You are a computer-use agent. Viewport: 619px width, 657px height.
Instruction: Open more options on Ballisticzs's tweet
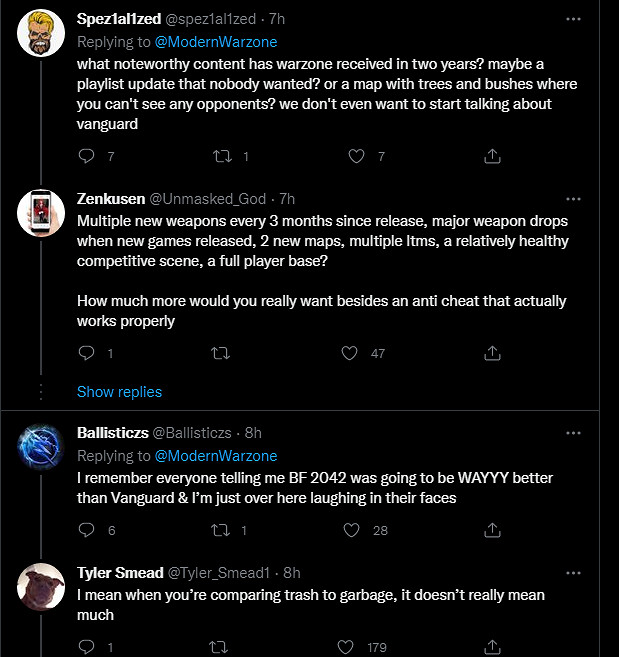pos(573,433)
